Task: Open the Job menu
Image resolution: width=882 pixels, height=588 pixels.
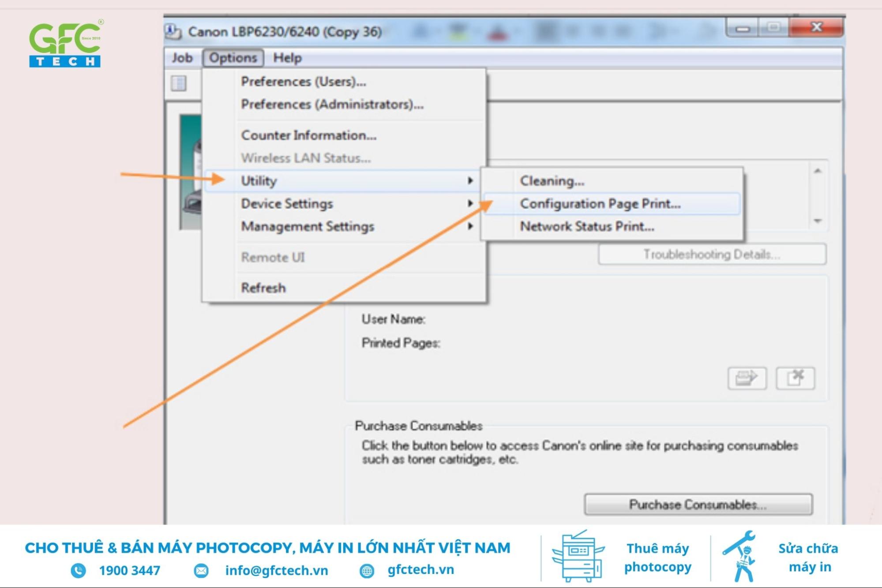Action: tap(182, 58)
